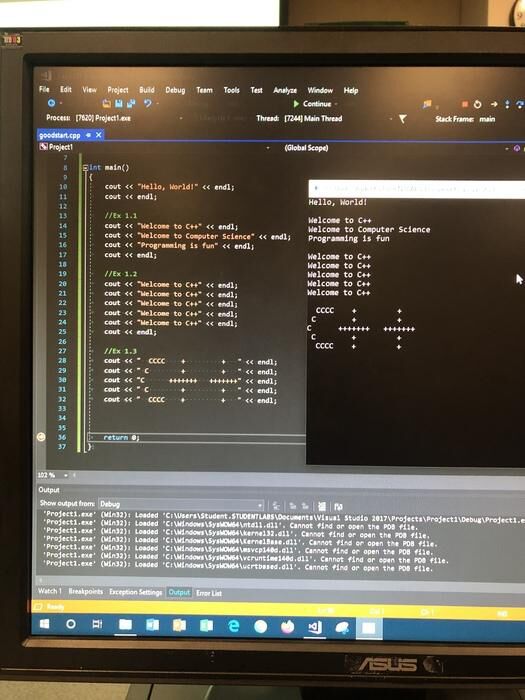The image size is (525, 700).
Task: Open the Project menu
Action: pos(118,90)
